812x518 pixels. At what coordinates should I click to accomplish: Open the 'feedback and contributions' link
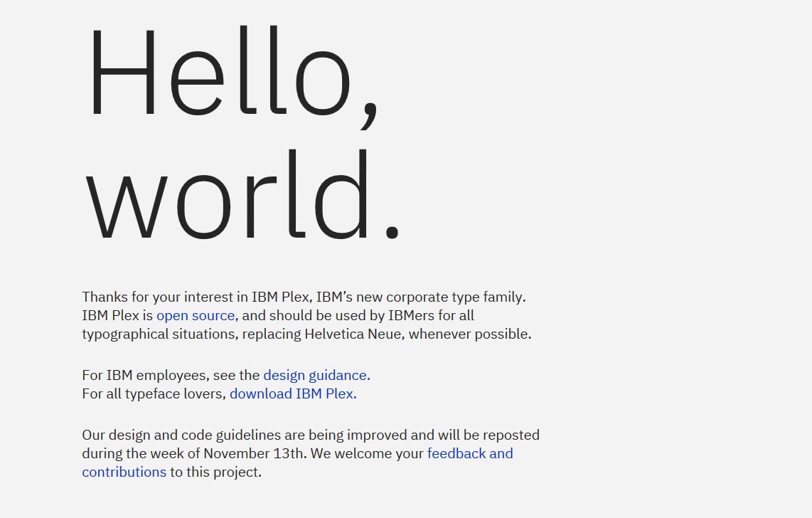pyautogui.click(x=470, y=453)
